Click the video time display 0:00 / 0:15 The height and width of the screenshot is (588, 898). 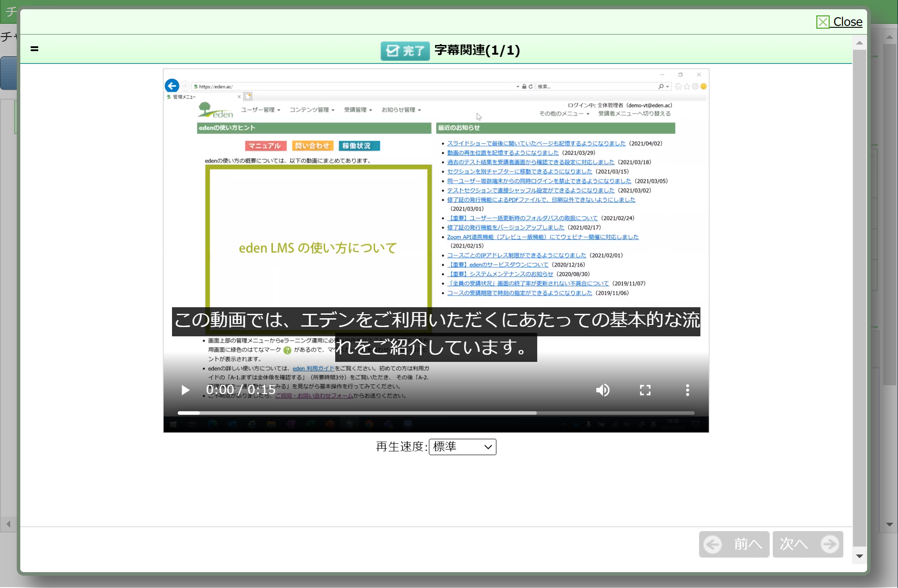(x=241, y=390)
